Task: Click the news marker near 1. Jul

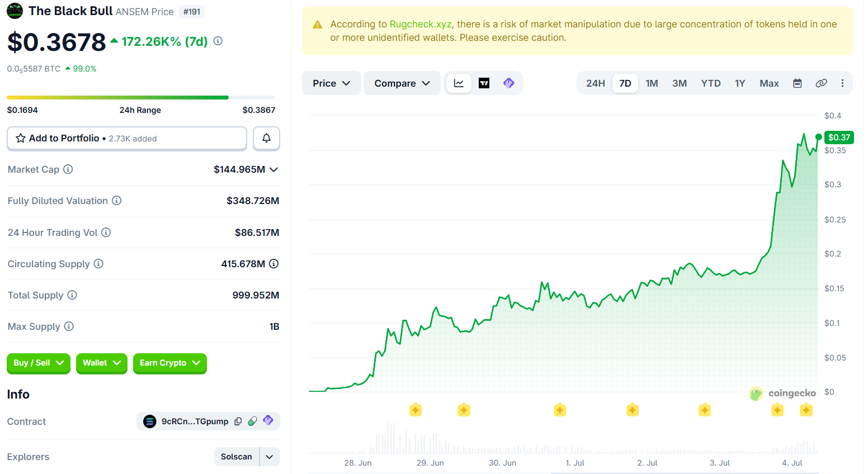Action: [x=560, y=410]
